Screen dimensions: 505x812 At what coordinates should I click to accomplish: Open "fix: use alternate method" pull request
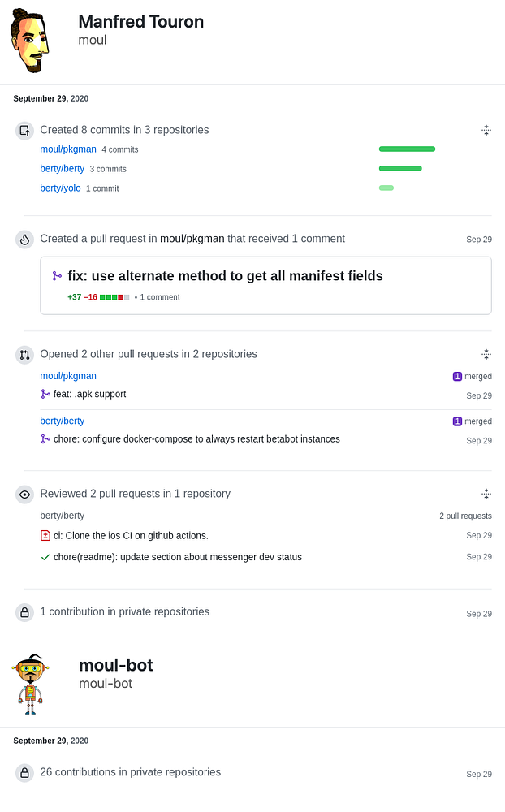click(225, 276)
